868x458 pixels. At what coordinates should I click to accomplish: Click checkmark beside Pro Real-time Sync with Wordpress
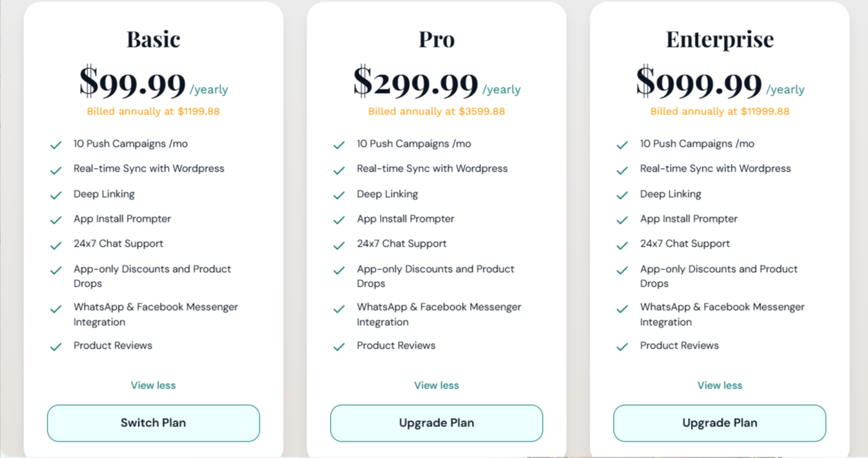tap(339, 169)
